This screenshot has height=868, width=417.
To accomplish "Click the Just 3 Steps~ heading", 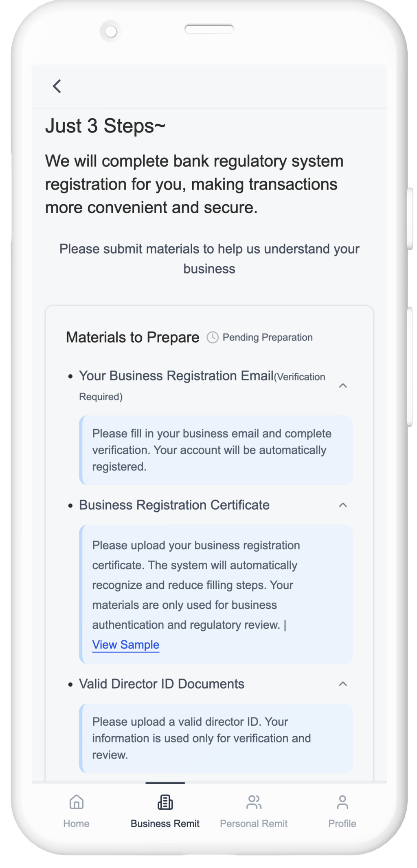I will pos(105,126).
